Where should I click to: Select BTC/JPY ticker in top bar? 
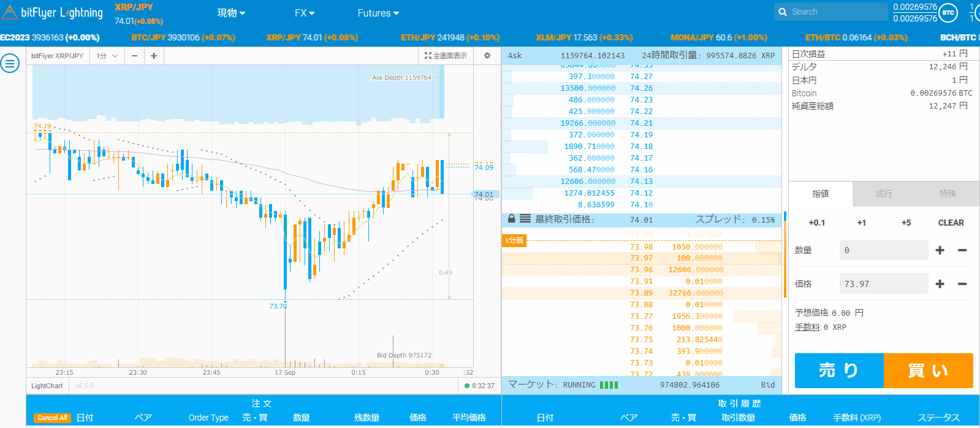click(x=183, y=37)
